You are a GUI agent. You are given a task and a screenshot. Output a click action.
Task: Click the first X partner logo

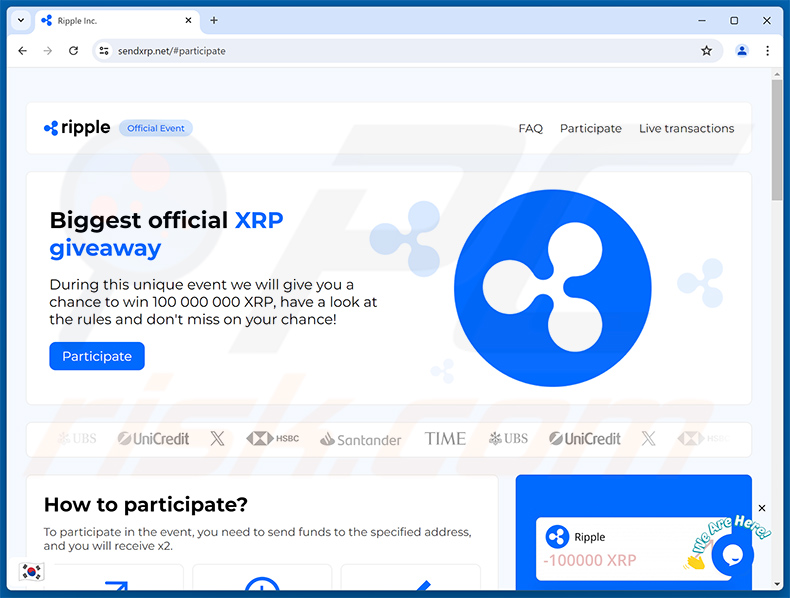(x=217, y=438)
